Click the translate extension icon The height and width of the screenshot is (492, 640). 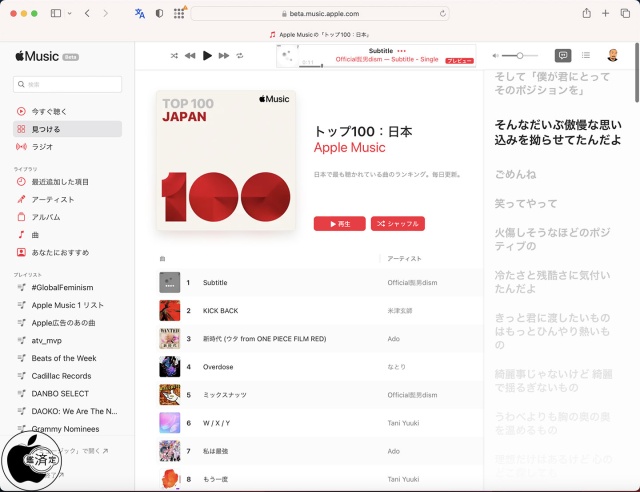(140, 13)
